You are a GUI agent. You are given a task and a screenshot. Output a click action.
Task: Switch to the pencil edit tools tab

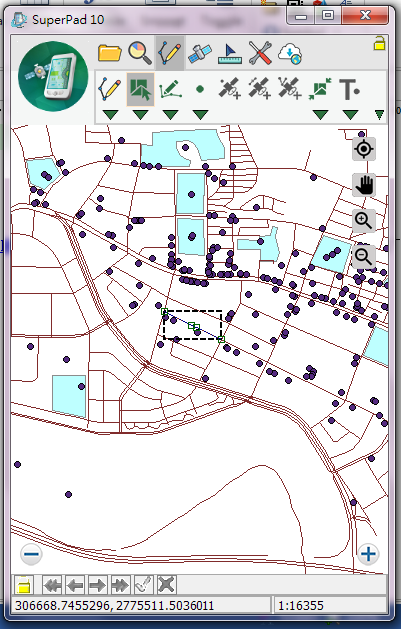[170, 53]
